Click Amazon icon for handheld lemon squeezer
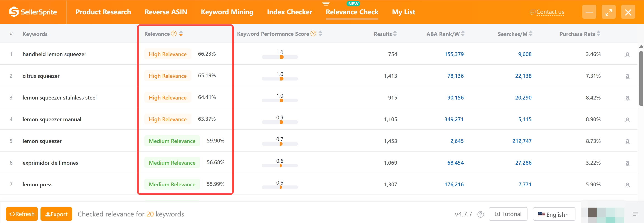 [x=627, y=54]
